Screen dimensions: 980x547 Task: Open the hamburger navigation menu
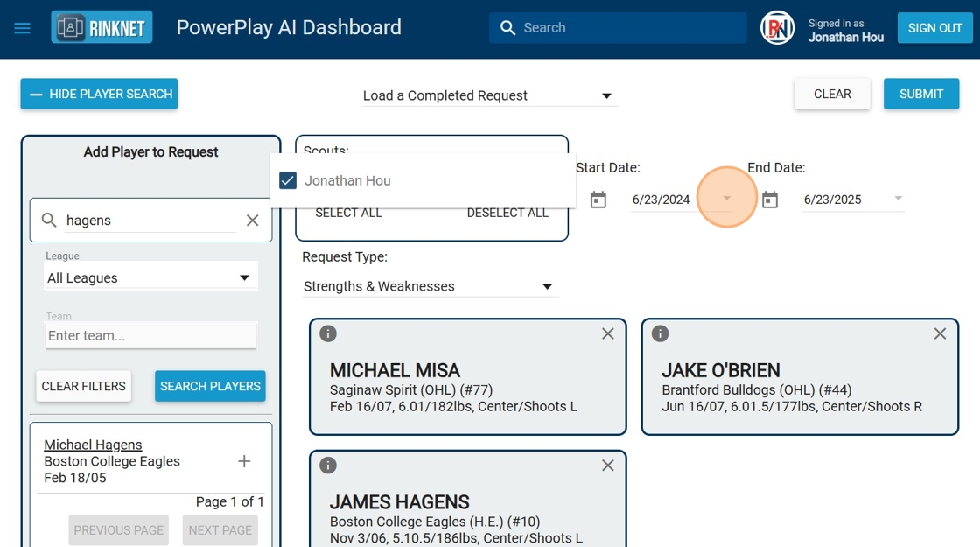[23, 28]
